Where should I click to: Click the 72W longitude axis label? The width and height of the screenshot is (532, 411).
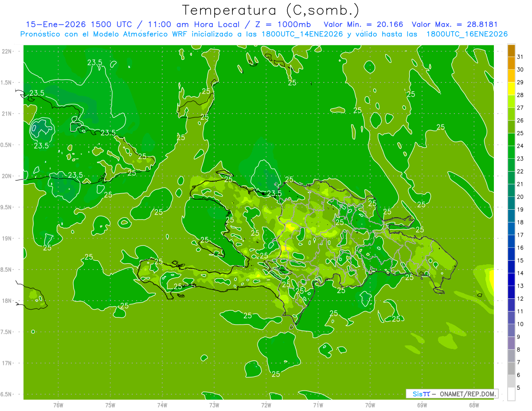[x=266, y=405]
